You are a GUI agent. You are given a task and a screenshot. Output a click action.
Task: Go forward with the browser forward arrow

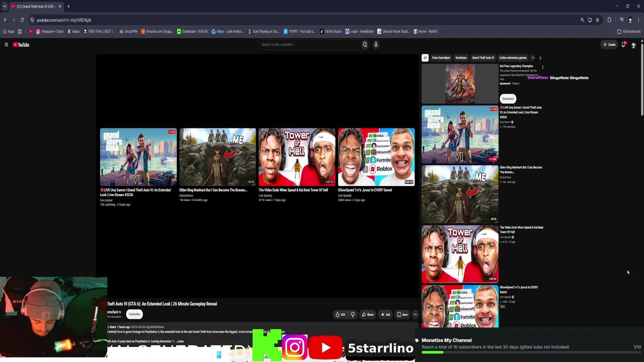(14, 20)
